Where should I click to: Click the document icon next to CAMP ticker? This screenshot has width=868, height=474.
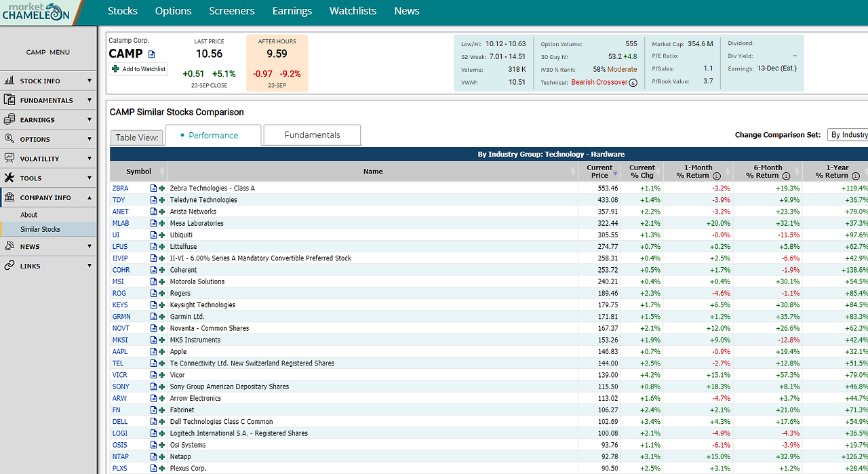(152, 54)
